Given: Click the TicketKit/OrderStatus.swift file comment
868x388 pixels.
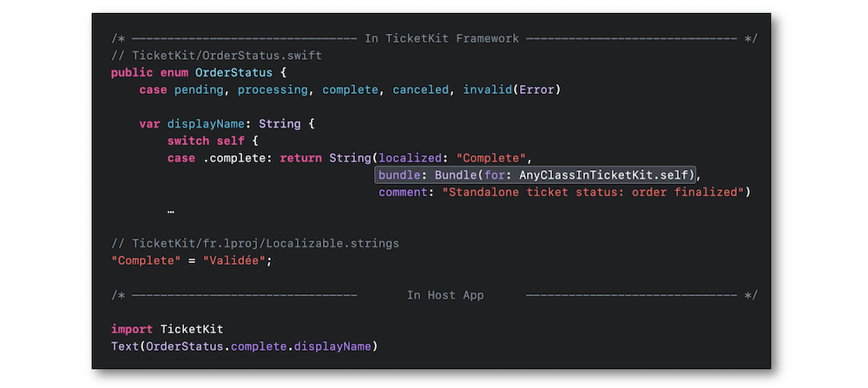Looking at the screenshot, I should (216, 56).
